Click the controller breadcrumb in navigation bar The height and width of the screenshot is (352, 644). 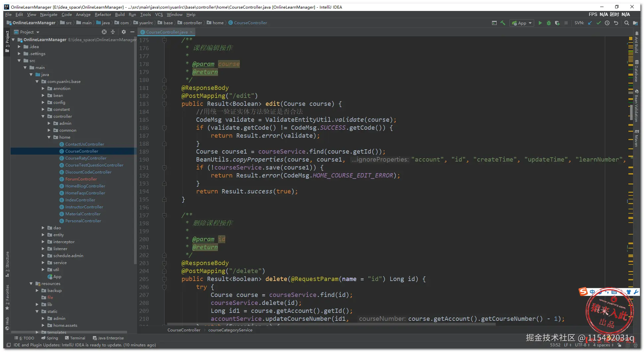coord(190,23)
